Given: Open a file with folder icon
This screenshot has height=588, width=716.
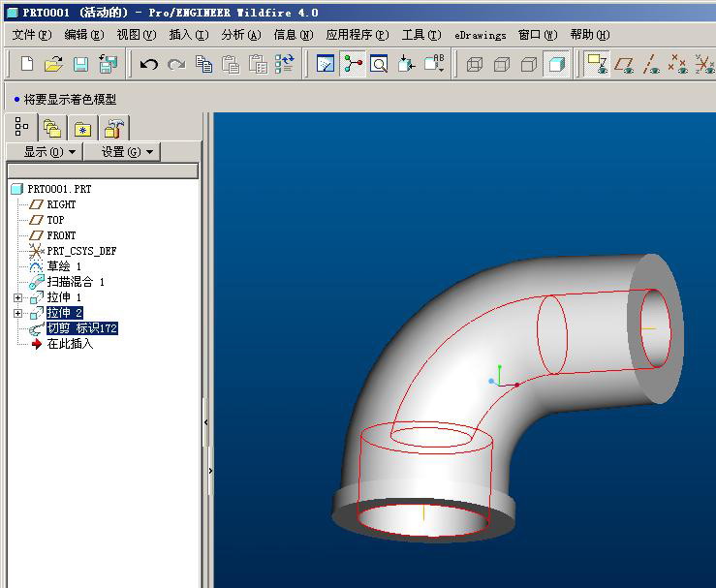Looking at the screenshot, I should pos(54,64).
